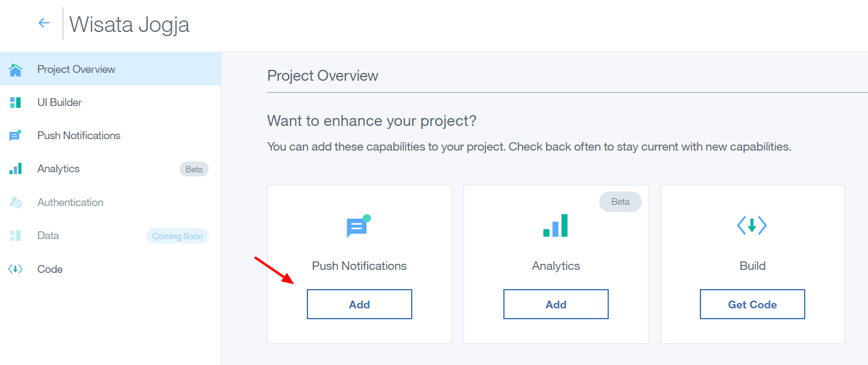The width and height of the screenshot is (868, 365).
Task: Click the Push Notifications sidebar icon
Action: pos(16,136)
